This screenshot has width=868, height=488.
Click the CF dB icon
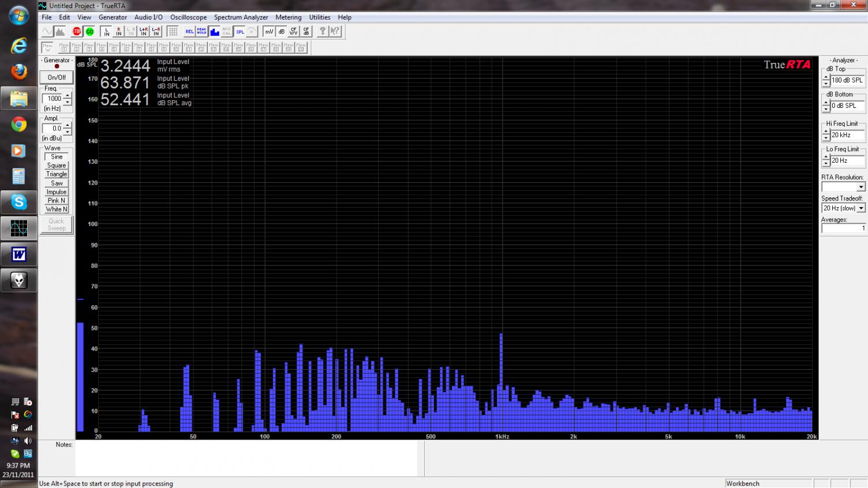pos(306,31)
